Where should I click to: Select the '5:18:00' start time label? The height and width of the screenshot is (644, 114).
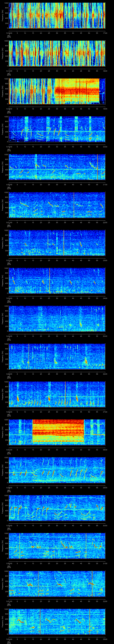[x=9, y=109]
